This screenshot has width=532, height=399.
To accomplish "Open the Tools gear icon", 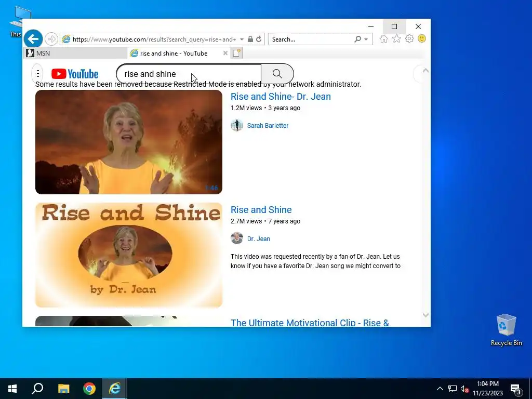I will [409, 38].
